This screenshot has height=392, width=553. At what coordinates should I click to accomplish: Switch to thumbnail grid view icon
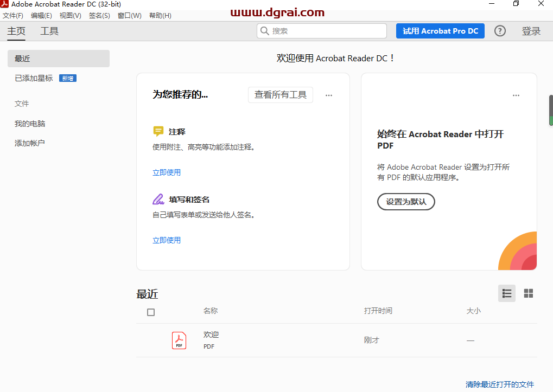[528, 293]
